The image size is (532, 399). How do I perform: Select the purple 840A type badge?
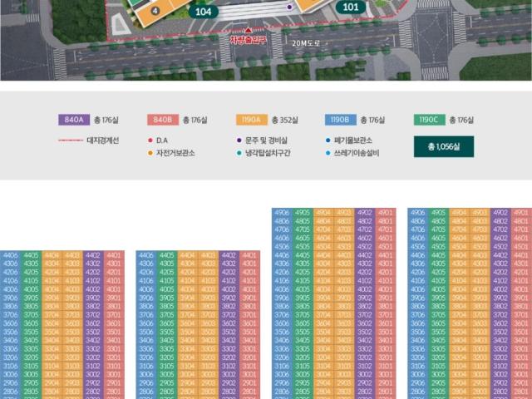point(73,120)
